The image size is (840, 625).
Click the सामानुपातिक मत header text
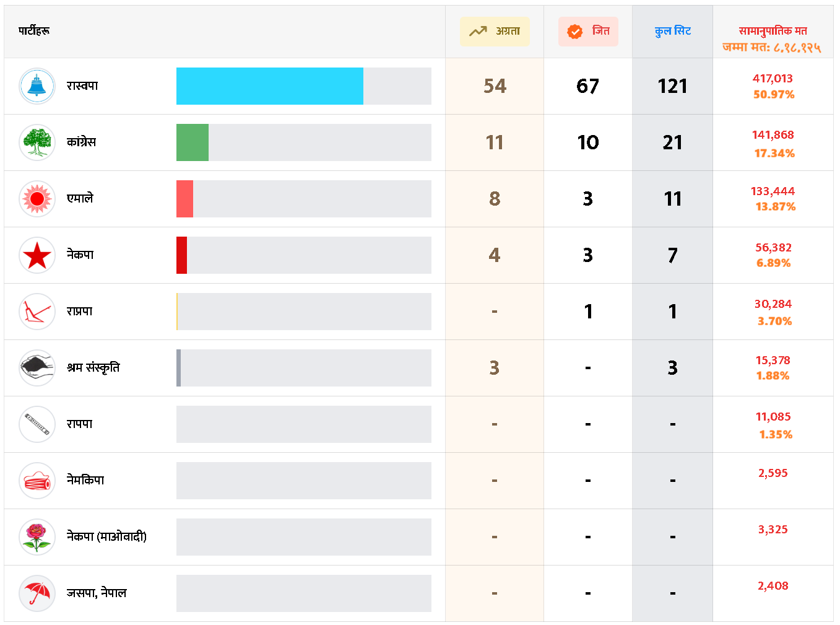[x=773, y=31]
